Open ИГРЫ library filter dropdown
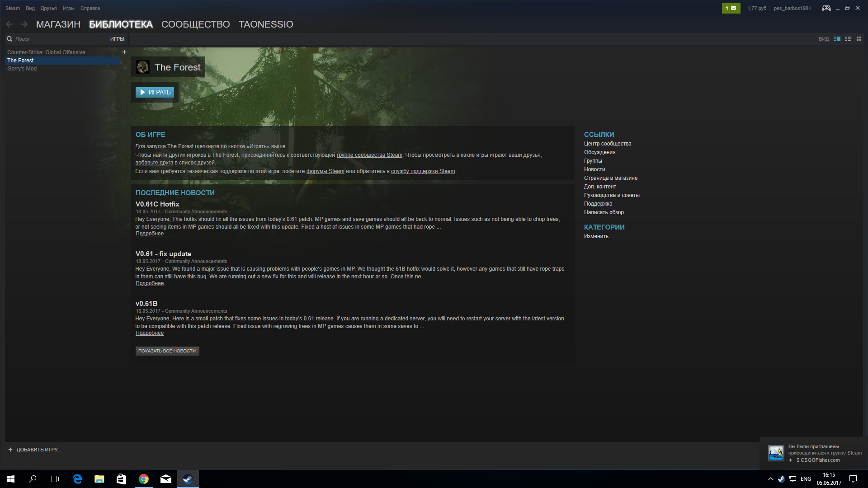Viewport: 868px width, 488px height. point(117,39)
